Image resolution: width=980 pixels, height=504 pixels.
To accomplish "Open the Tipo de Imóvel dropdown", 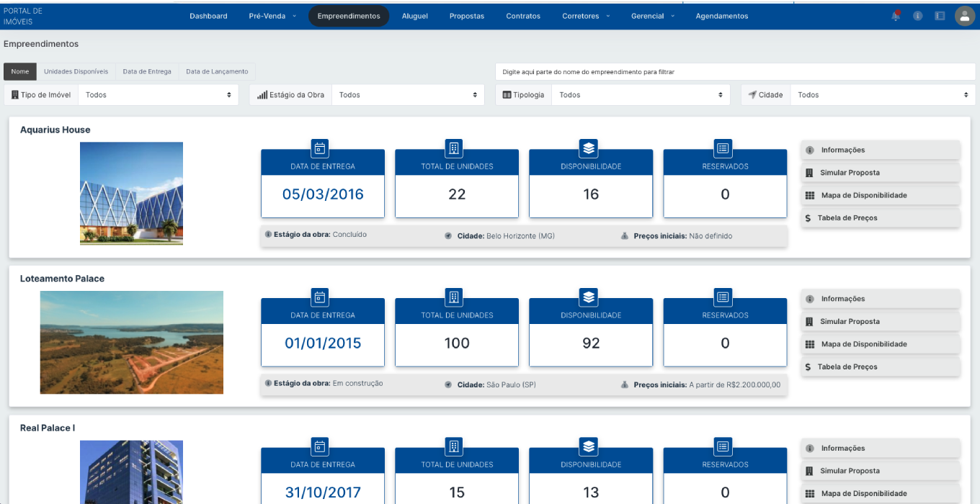I will (158, 95).
